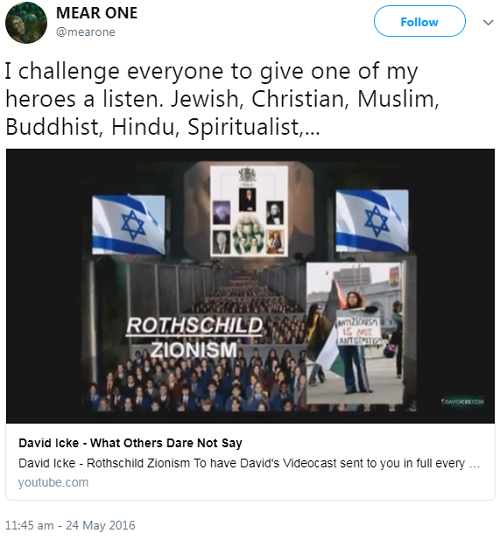The width and height of the screenshot is (500, 540).
Task: Click the card description about David's Videocast
Action: click(x=249, y=463)
